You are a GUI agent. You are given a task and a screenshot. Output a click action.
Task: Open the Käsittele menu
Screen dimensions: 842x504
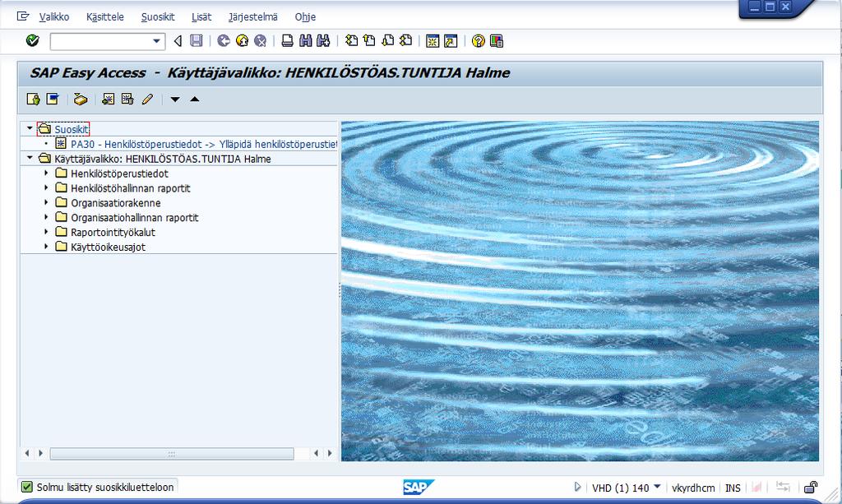pos(105,16)
